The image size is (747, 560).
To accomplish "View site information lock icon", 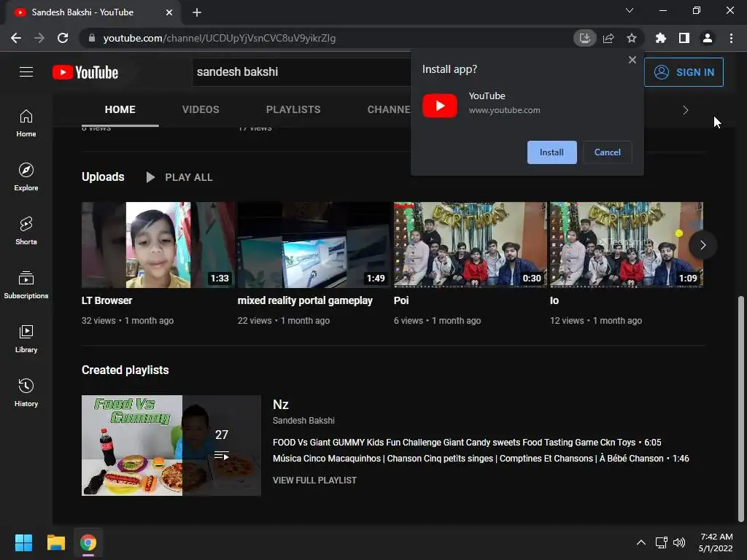I will coord(91,38).
